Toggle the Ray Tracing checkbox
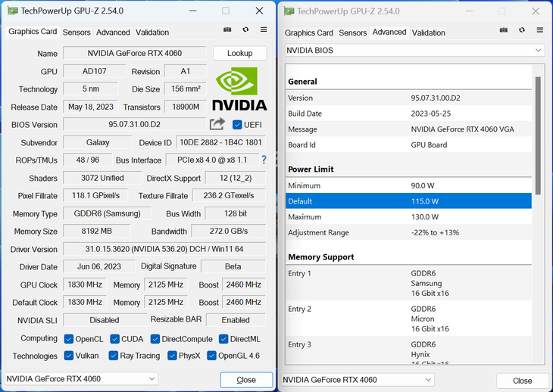The height and width of the screenshot is (392, 553). 113,356
